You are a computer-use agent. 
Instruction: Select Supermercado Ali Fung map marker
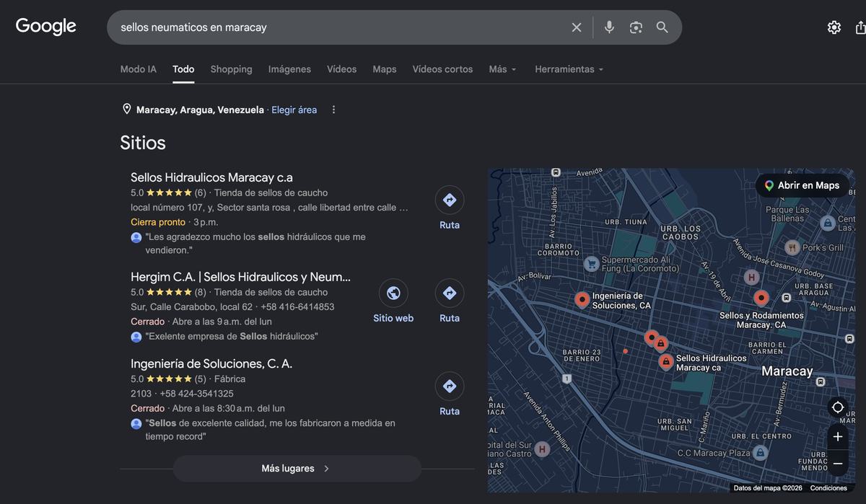click(592, 264)
